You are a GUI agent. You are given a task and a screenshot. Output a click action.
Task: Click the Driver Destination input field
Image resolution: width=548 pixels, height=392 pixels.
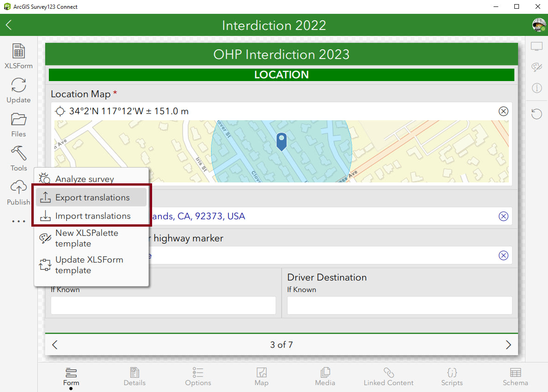(x=399, y=305)
